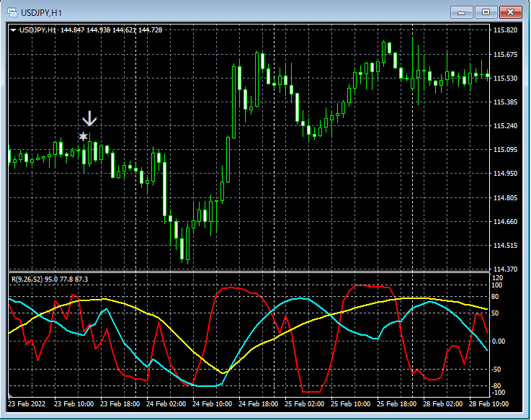531x420 pixels.
Task: Close the USDJPY,H1 chart window
Action: [510, 12]
